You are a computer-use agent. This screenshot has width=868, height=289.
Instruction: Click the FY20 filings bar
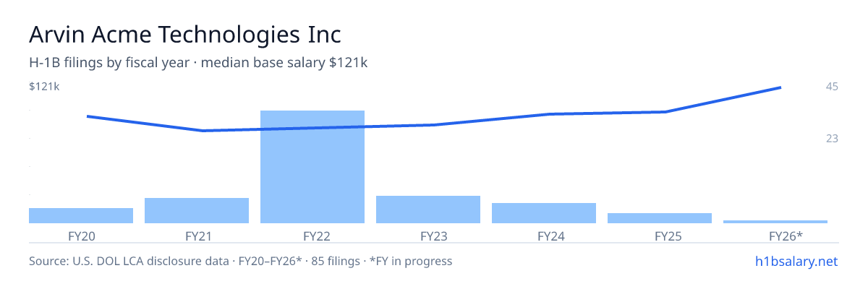coord(81,215)
